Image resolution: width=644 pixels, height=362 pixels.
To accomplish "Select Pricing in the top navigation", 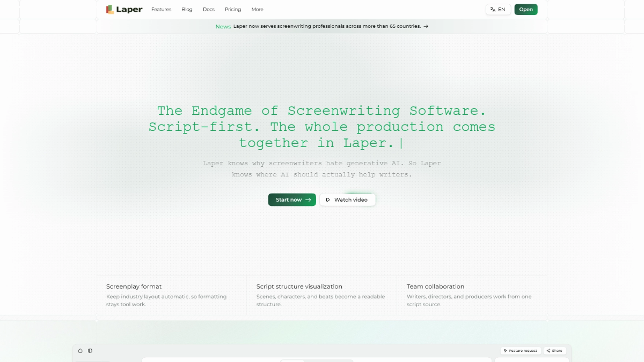I will click(233, 10).
